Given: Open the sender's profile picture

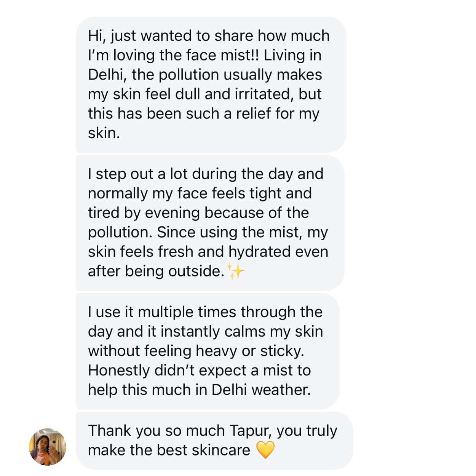Looking at the screenshot, I should point(48,447).
